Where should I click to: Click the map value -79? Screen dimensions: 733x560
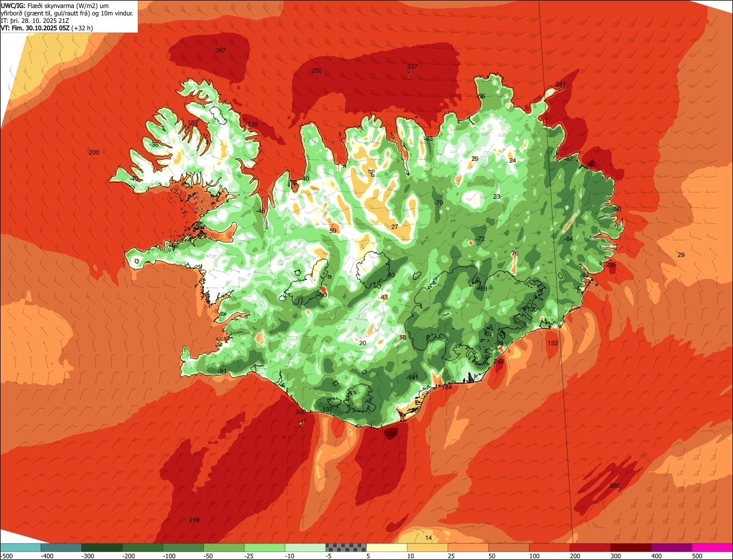pyautogui.click(x=439, y=203)
